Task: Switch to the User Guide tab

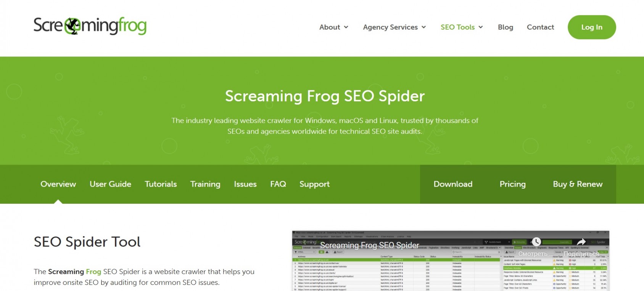Action: tap(110, 184)
